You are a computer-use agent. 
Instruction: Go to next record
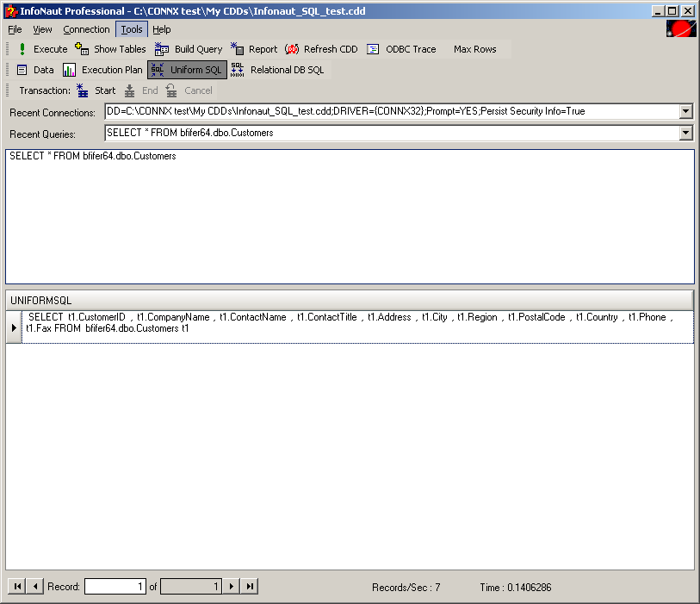coord(232,586)
